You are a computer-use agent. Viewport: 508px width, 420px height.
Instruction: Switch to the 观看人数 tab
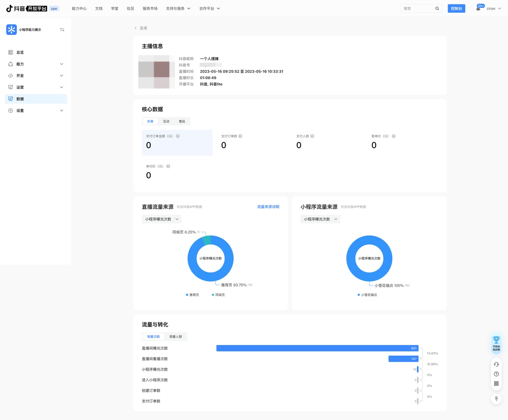pyautogui.click(x=175, y=337)
